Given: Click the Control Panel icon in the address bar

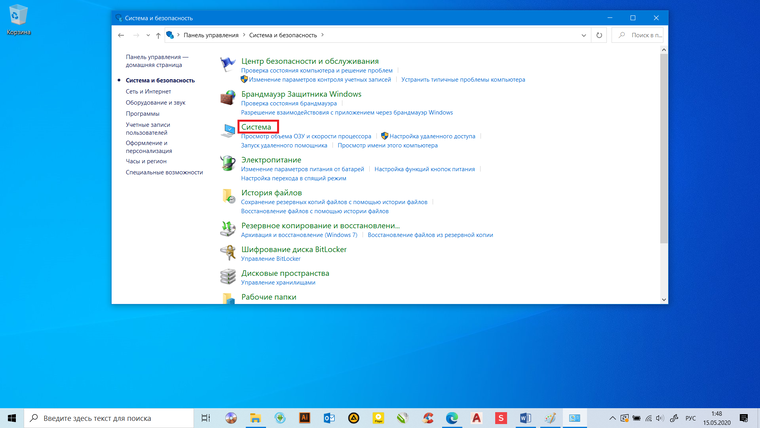Looking at the screenshot, I should pos(170,35).
